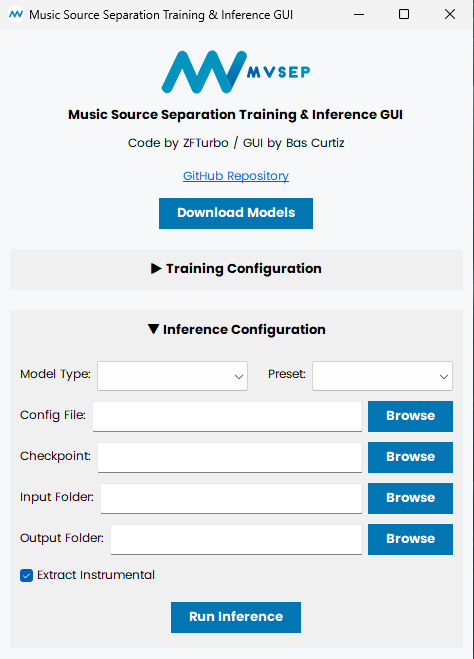Browse for a Checkpoint file

click(411, 457)
